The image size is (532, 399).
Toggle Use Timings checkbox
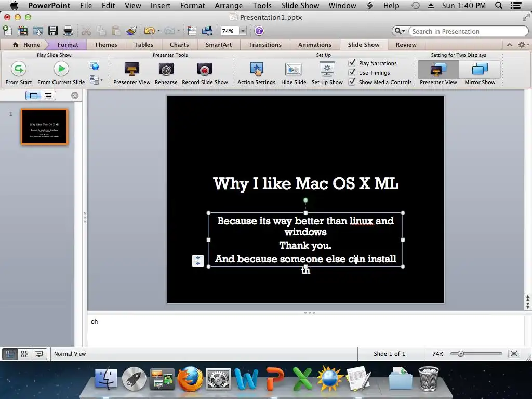(352, 72)
